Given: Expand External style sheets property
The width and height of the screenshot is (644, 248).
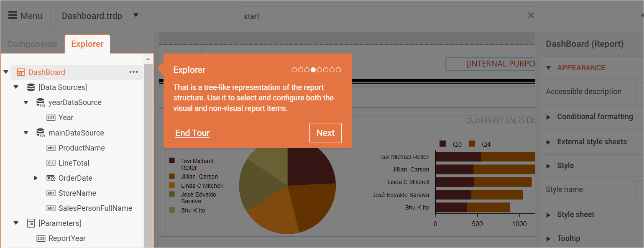Looking at the screenshot, I should pyautogui.click(x=549, y=142).
